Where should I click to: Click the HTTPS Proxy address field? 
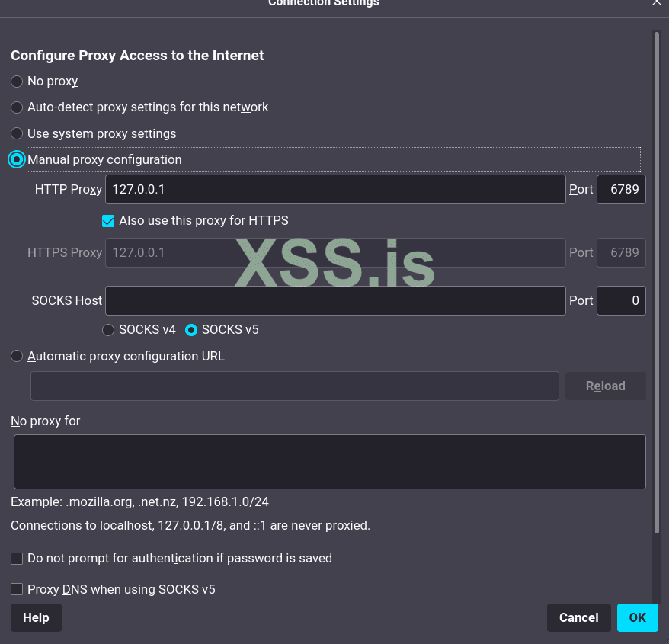tap(335, 253)
